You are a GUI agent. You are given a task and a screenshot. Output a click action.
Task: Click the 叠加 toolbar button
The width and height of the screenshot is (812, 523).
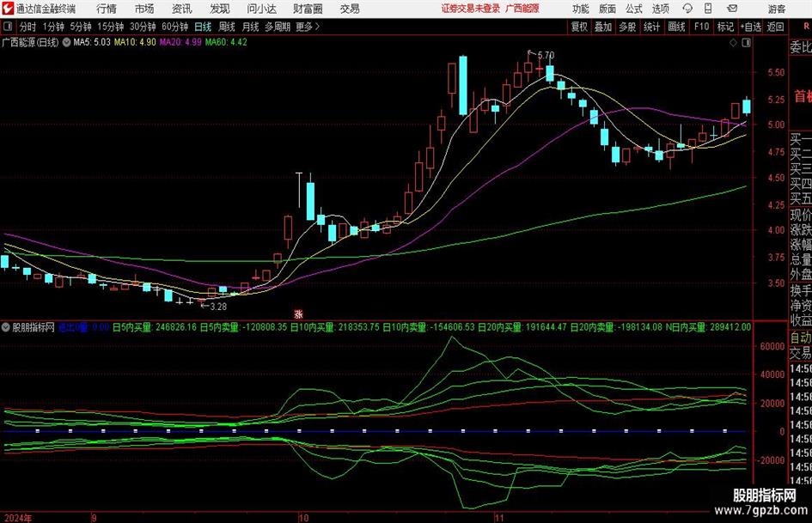click(603, 27)
